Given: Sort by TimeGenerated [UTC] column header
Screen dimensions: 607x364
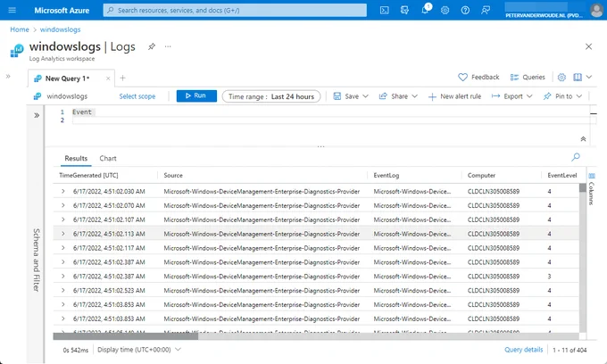Looking at the screenshot, I should coord(88,175).
